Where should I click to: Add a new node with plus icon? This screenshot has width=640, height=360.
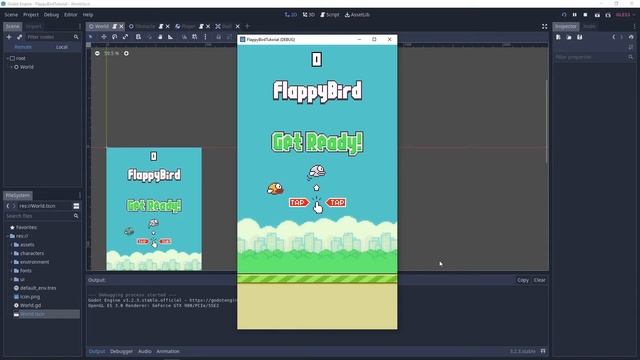[x=9, y=37]
